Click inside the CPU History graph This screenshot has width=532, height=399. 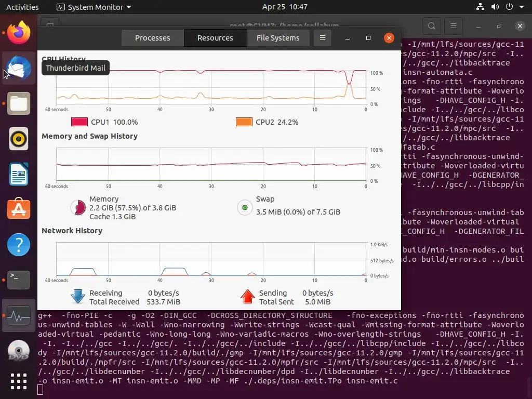[211, 87]
